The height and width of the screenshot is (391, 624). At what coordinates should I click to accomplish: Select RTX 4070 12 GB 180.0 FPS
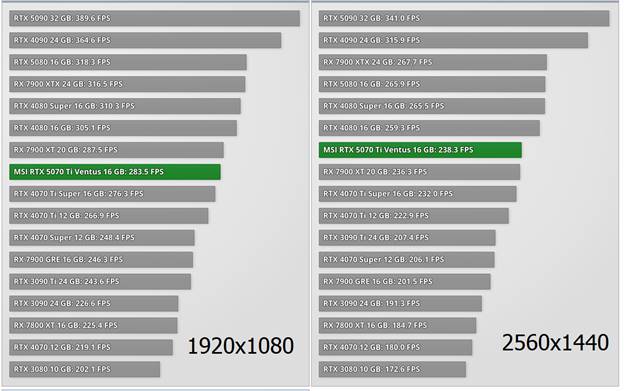coord(395,347)
